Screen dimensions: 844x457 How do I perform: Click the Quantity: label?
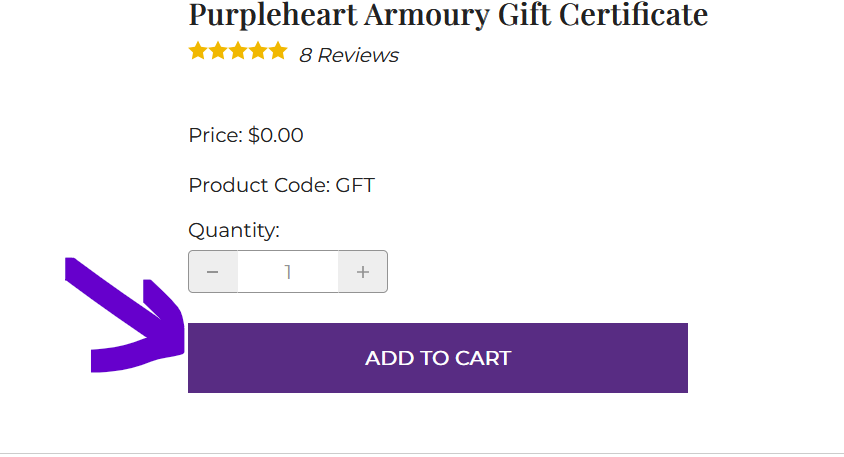[x=234, y=231]
